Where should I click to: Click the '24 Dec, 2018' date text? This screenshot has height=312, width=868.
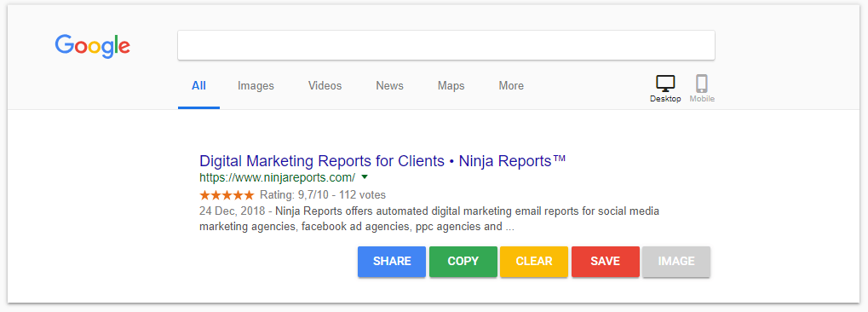pos(232,211)
